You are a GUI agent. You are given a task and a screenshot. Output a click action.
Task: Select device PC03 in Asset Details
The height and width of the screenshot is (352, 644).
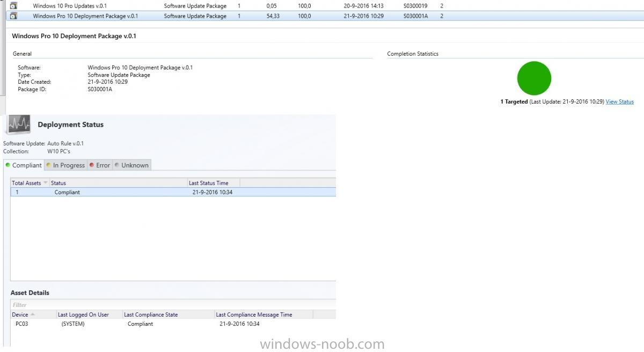pos(21,324)
